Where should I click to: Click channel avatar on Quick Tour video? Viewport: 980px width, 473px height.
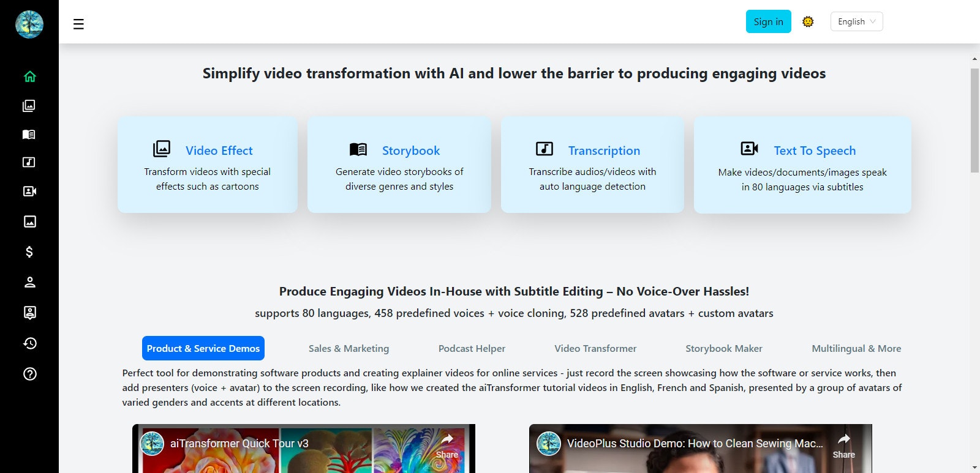tap(153, 444)
